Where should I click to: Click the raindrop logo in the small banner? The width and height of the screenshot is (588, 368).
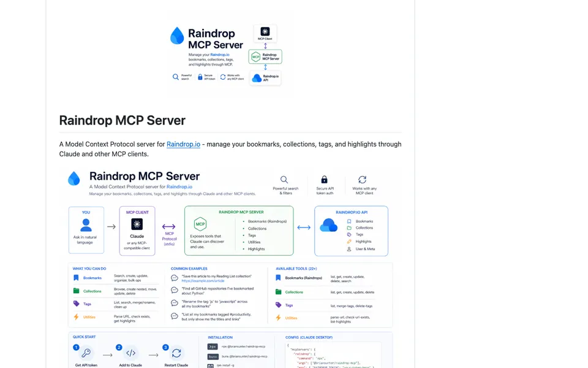(x=177, y=36)
